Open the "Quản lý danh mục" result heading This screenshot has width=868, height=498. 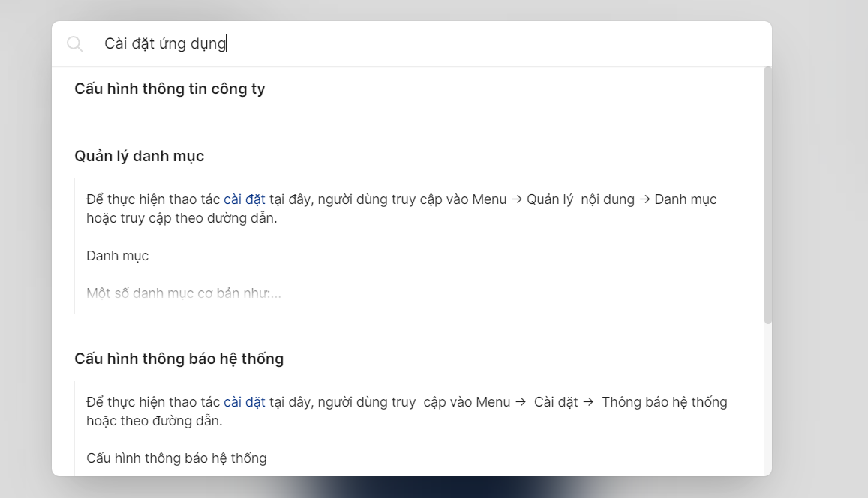[x=139, y=156]
